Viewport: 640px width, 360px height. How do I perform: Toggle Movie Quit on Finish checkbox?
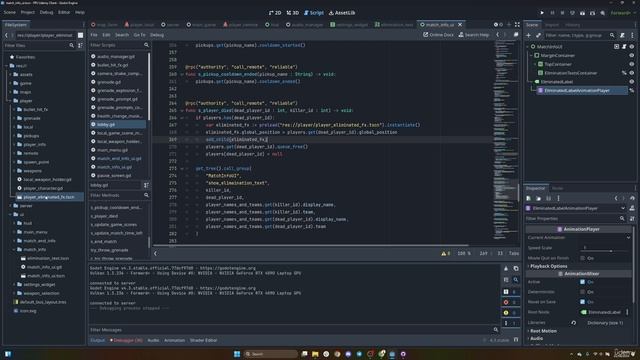583,258
